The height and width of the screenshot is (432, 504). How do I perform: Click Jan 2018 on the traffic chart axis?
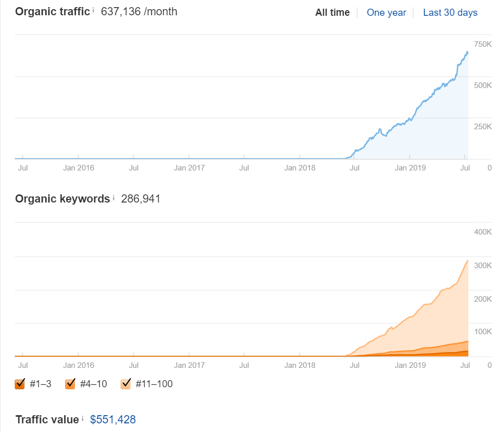(x=299, y=168)
